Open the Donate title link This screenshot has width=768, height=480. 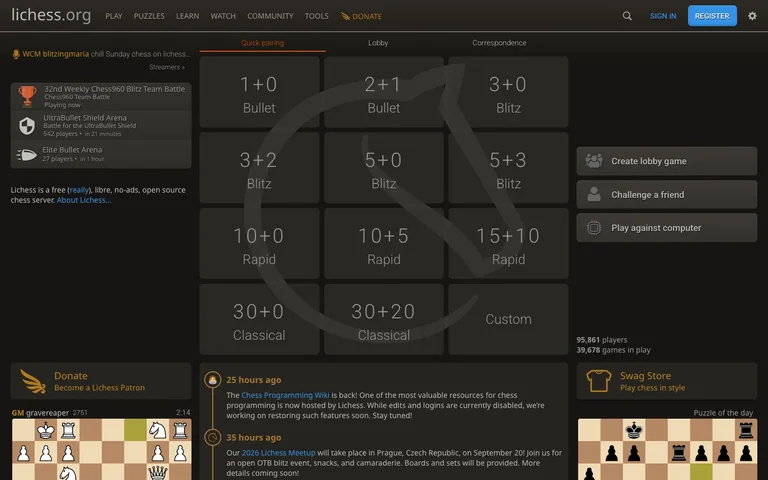71,376
